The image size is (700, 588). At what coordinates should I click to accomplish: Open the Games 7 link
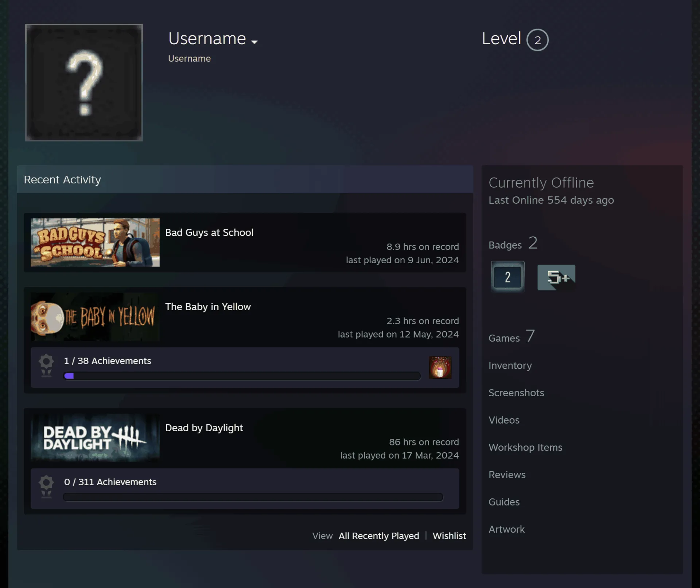tap(512, 336)
